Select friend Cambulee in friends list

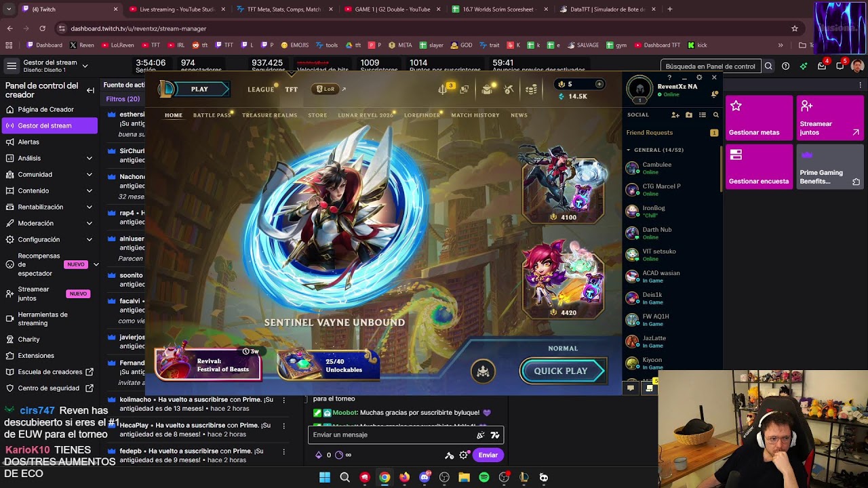tap(672, 168)
